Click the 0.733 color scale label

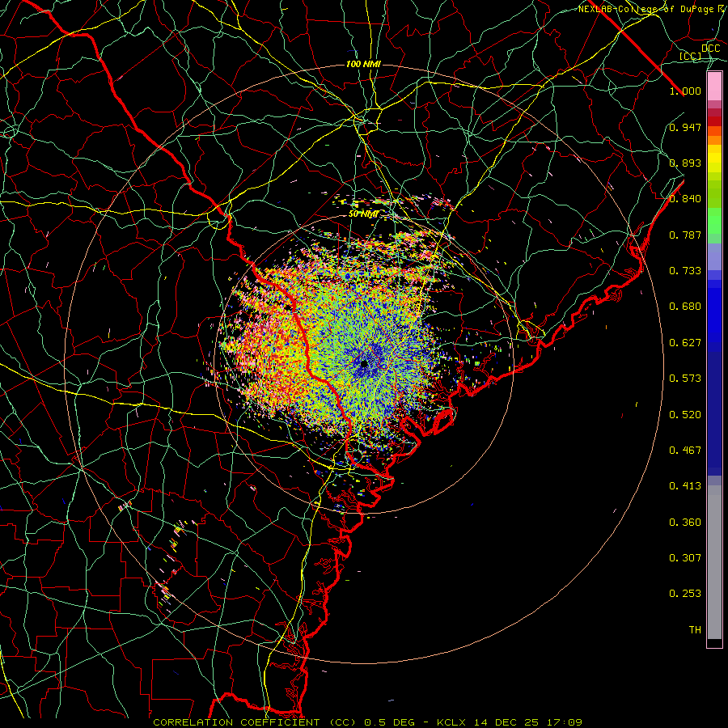(685, 271)
